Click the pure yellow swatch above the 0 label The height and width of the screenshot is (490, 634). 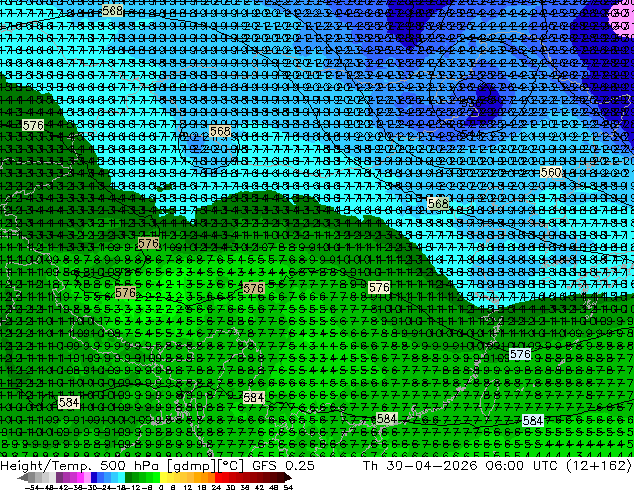point(163,477)
